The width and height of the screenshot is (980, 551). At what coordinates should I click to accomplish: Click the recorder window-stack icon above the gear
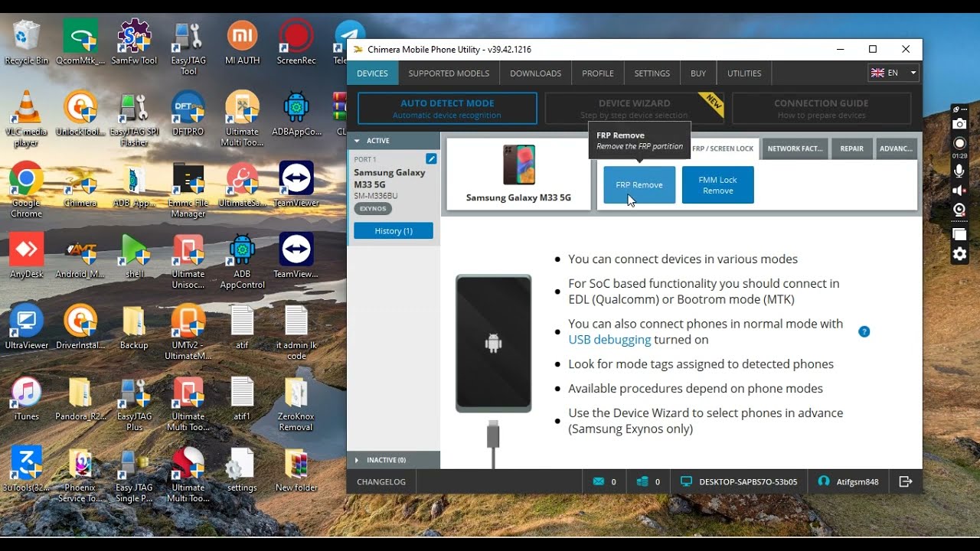(959, 234)
